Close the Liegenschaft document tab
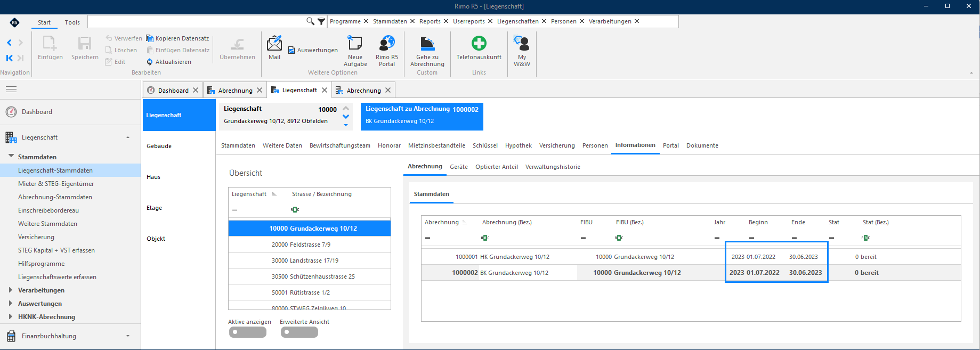This screenshot has height=350, width=980. [325, 90]
